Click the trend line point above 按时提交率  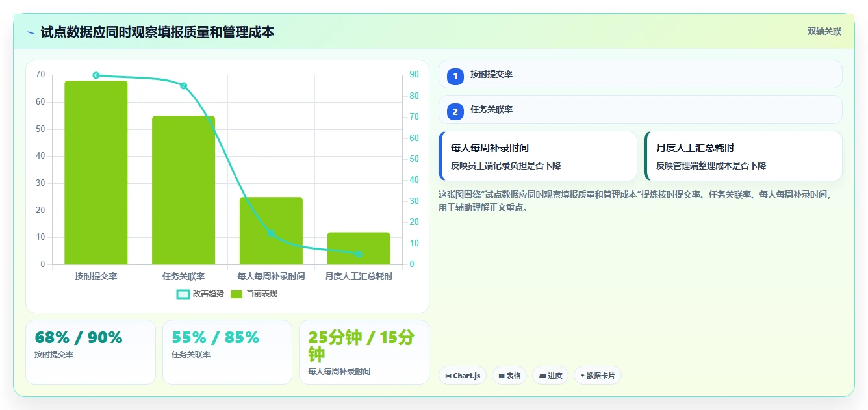(x=96, y=75)
